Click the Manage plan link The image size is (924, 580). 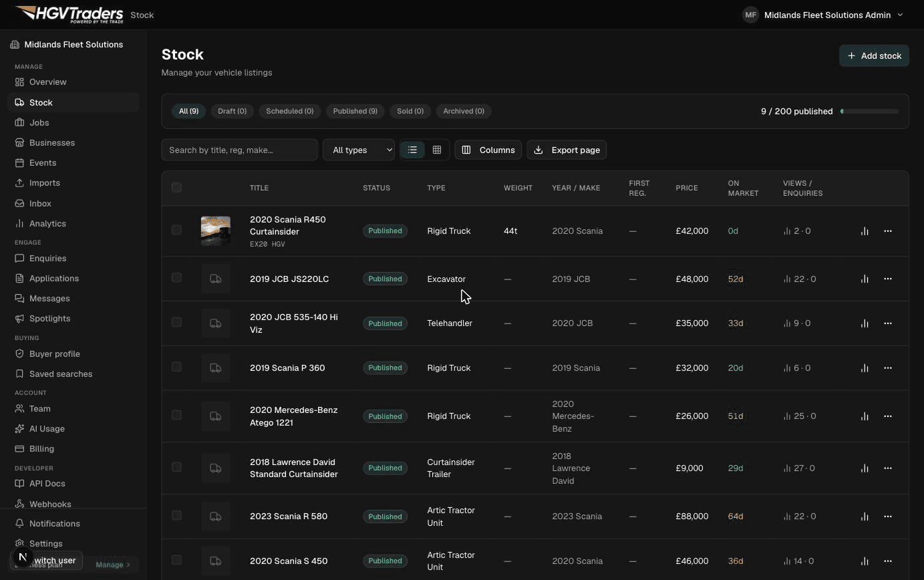[x=112, y=565]
